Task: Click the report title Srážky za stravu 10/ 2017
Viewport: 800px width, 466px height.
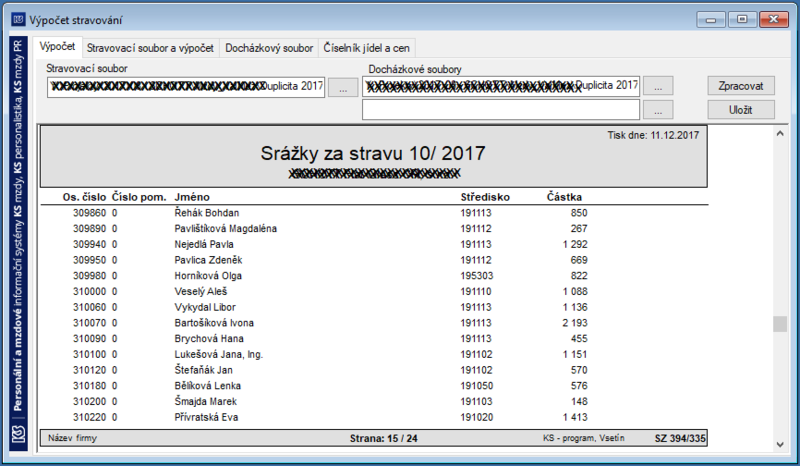Action: tap(373, 153)
